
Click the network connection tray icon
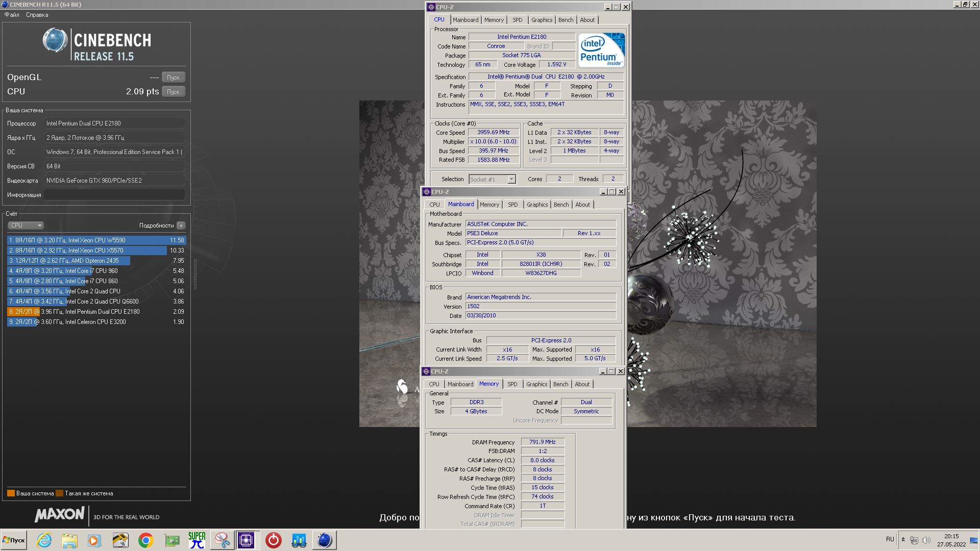click(x=914, y=540)
